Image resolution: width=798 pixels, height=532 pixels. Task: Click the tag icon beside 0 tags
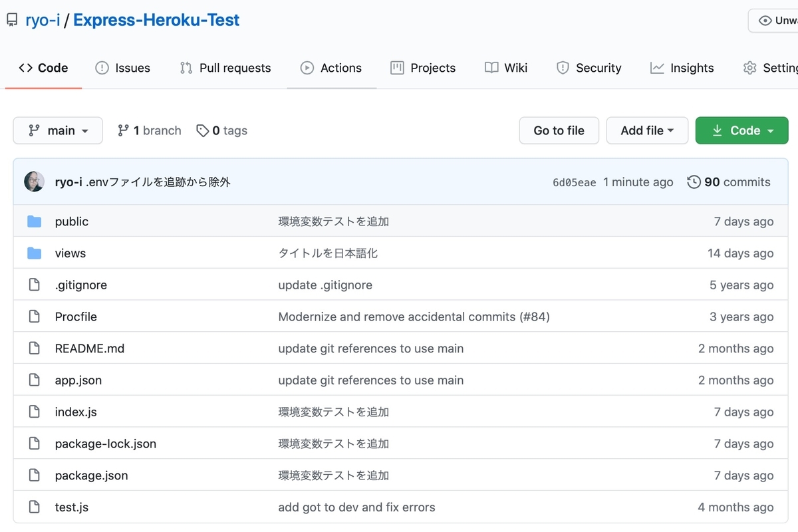point(202,131)
